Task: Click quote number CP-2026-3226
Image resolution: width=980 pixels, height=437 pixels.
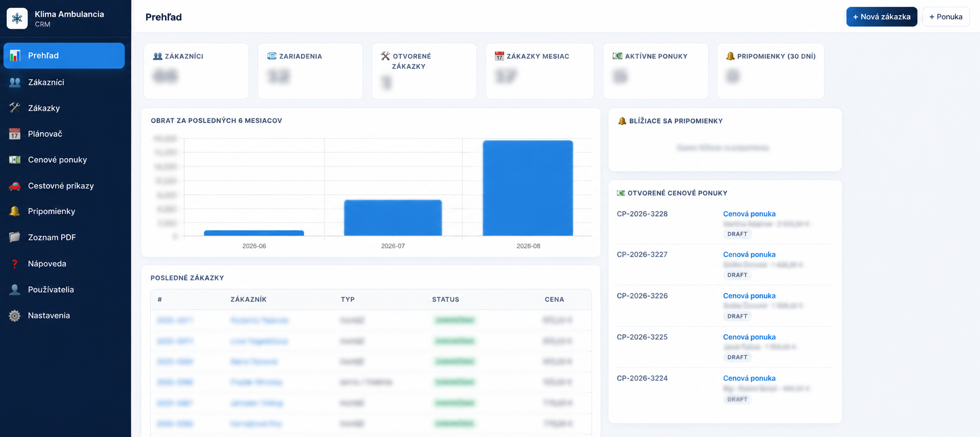Action: (x=642, y=296)
